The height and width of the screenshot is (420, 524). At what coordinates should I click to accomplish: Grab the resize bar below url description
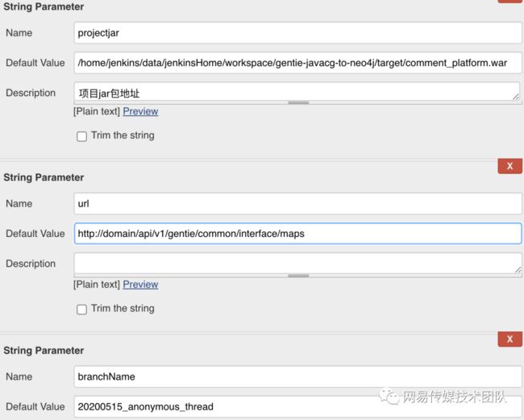(298, 276)
